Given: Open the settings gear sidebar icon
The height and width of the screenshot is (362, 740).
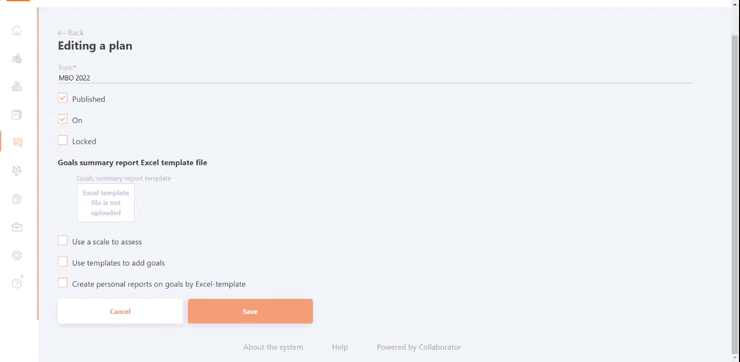Looking at the screenshot, I should coord(17,255).
